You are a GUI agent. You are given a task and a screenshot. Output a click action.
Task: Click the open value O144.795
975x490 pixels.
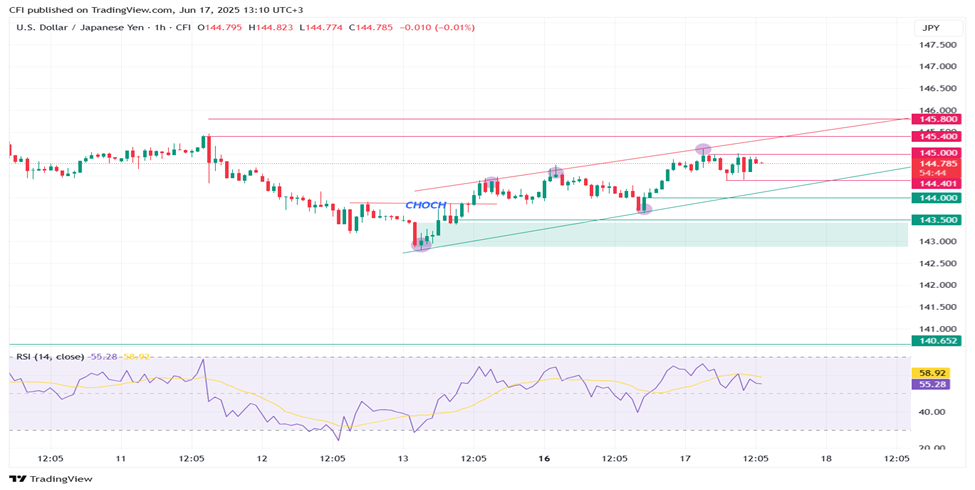(x=219, y=27)
